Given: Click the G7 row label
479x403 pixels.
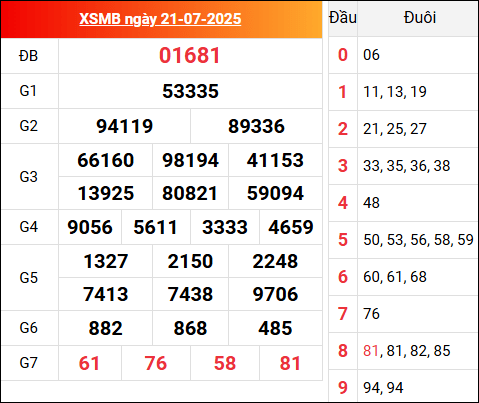Looking at the screenshot, I should pos(29,362).
